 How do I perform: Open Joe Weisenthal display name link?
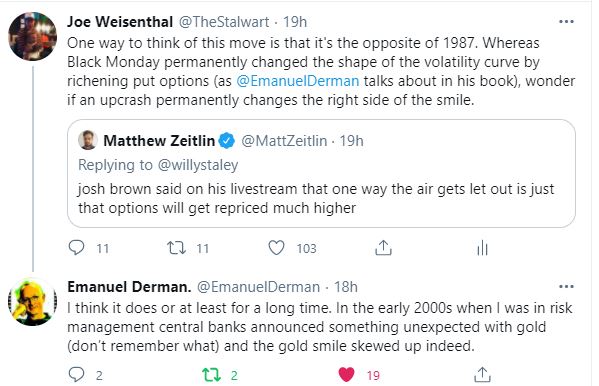120,22
